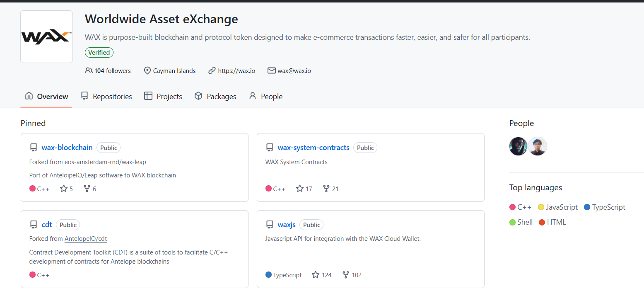
Task: Select the Overview tab
Action: (46, 96)
